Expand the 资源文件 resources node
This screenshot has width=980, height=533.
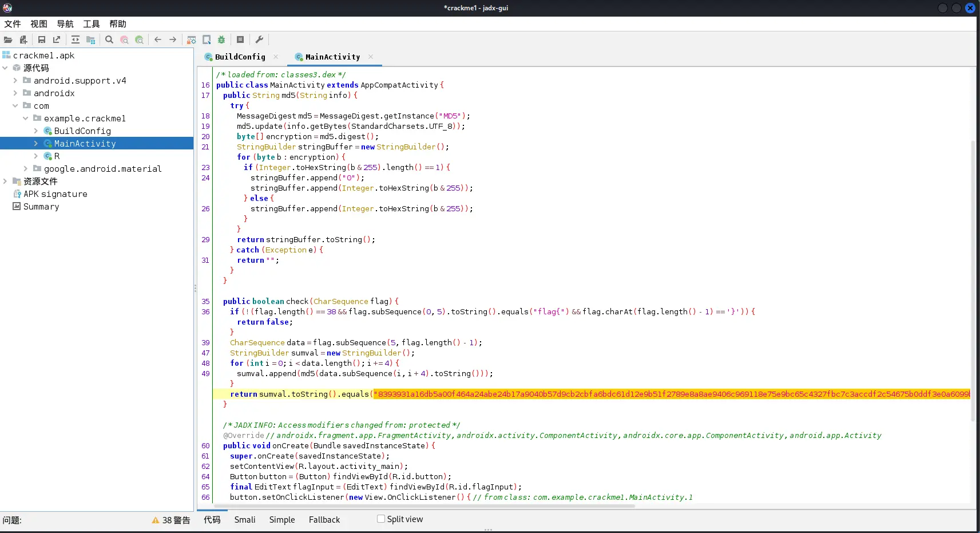pos(5,181)
